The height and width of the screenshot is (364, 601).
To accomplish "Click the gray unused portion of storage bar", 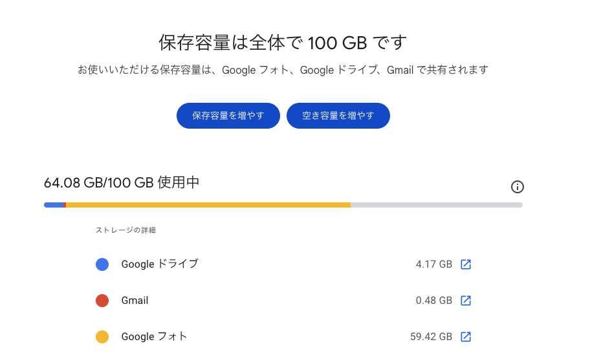I will pyautogui.click(x=437, y=205).
